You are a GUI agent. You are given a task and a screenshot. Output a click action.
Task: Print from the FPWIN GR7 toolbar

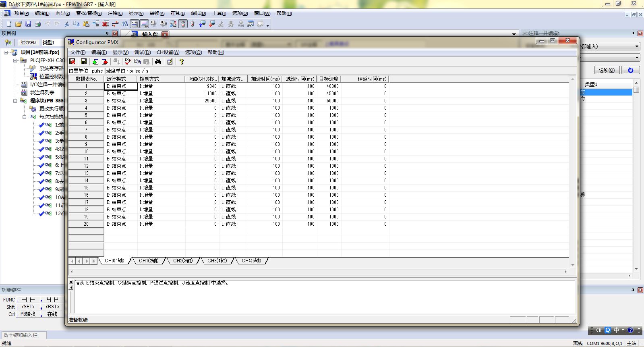click(38, 24)
